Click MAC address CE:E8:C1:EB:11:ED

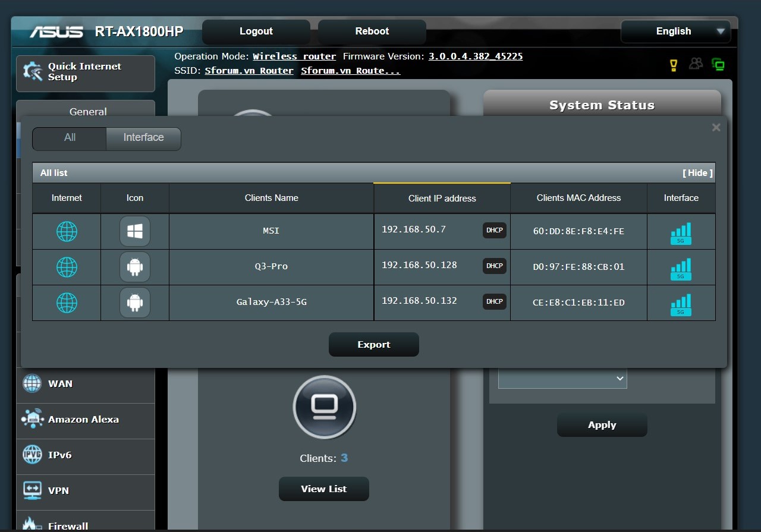(x=578, y=303)
